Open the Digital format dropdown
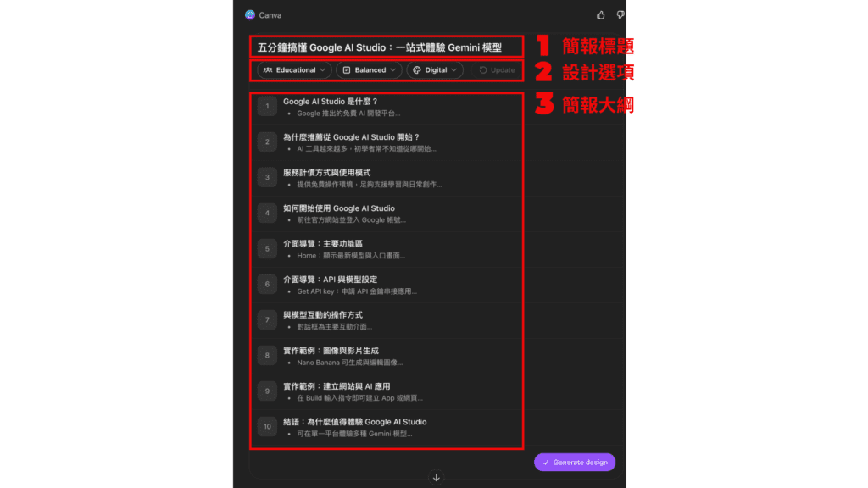Viewport: 868px width, 488px height. (x=435, y=70)
